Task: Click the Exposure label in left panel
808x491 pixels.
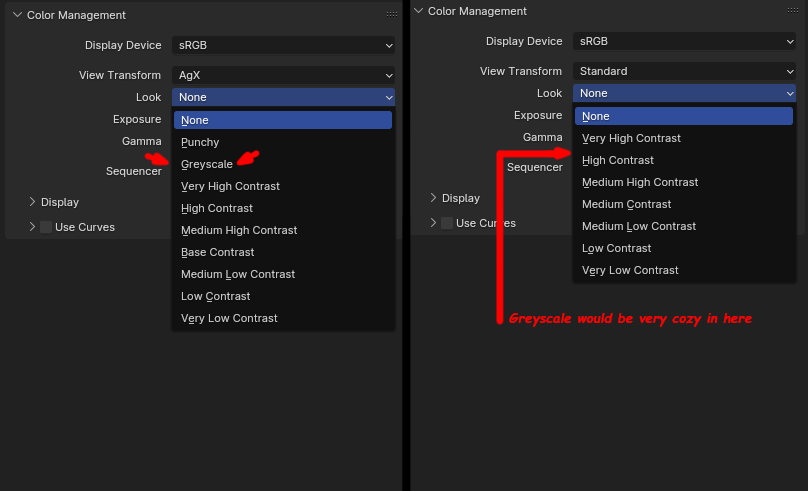Action: pos(137,120)
